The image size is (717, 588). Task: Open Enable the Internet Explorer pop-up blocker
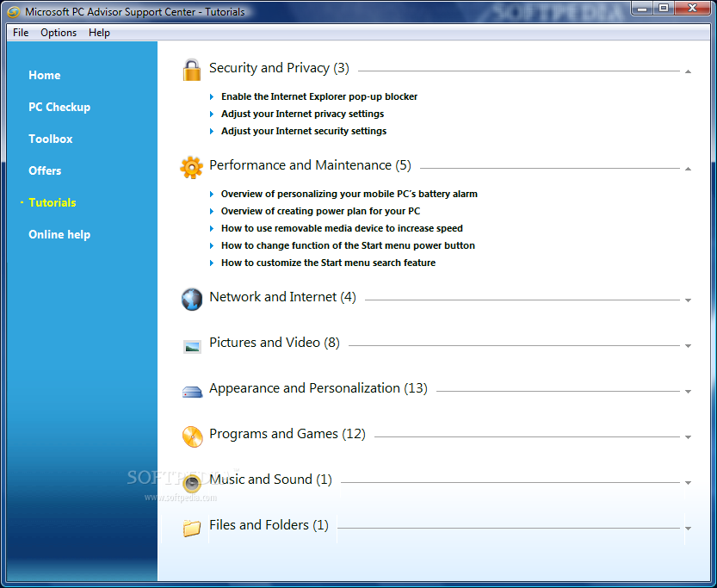coord(319,96)
